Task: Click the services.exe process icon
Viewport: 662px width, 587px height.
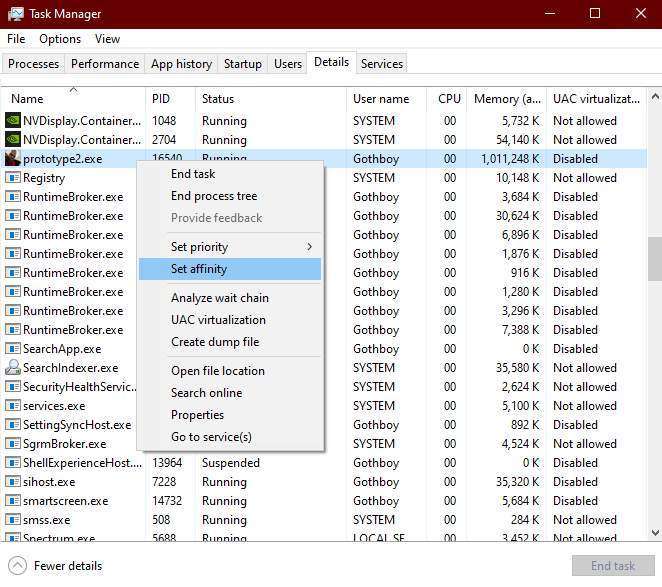Action: click(x=13, y=406)
